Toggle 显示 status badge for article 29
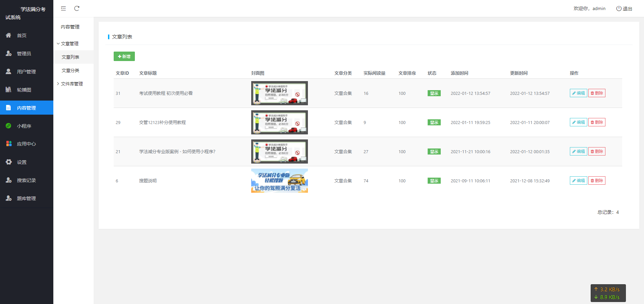Screen dimensions: 644x304 (434, 123)
